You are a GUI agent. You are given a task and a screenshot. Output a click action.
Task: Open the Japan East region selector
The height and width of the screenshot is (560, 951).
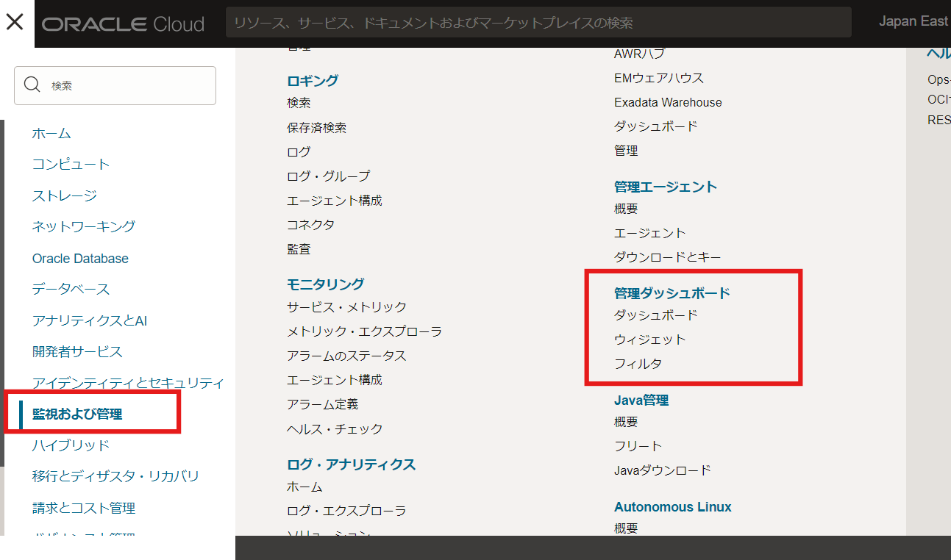point(913,21)
